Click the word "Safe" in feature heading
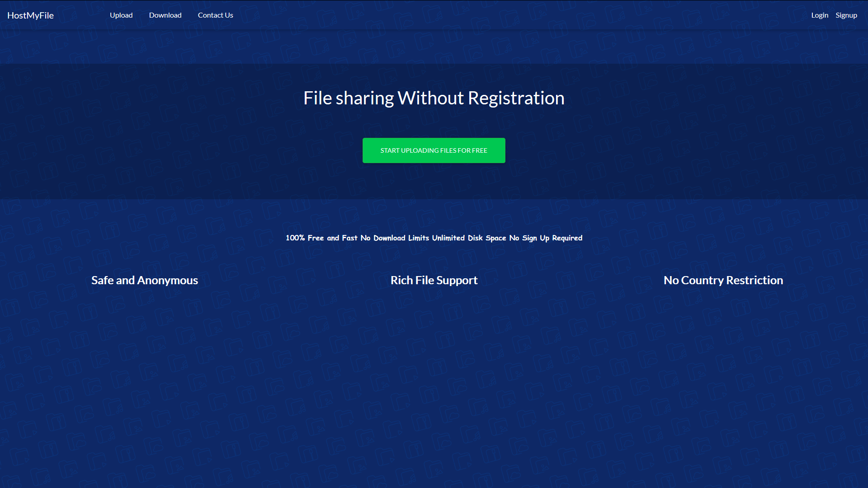 pyautogui.click(x=103, y=281)
